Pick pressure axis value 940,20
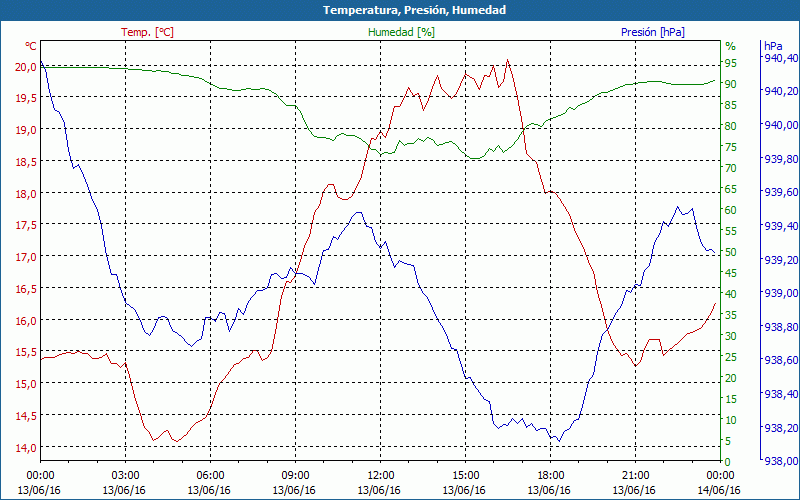 coord(779,91)
